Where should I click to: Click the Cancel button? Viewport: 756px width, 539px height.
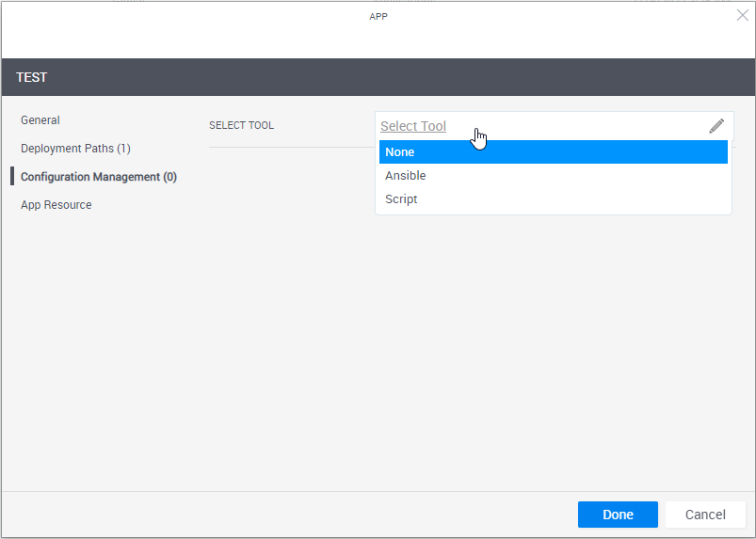[x=705, y=515]
